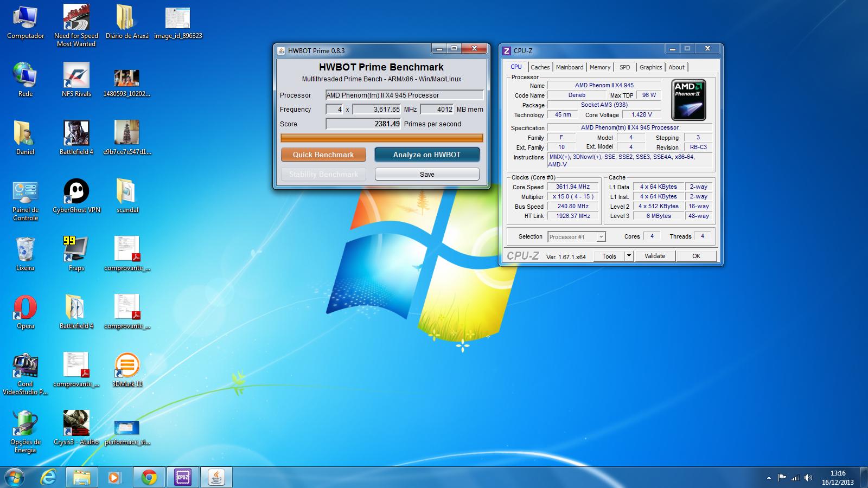Viewport: 868px width, 488px height.
Task: Click the Save button in HWBOT Prime
Action: [x=427, y=174]
